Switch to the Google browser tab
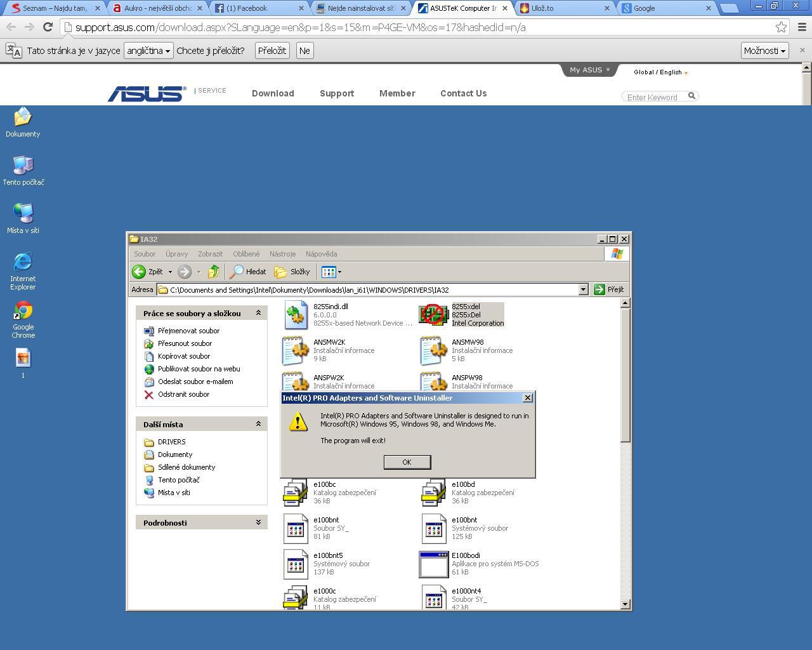 coord(665,8)
